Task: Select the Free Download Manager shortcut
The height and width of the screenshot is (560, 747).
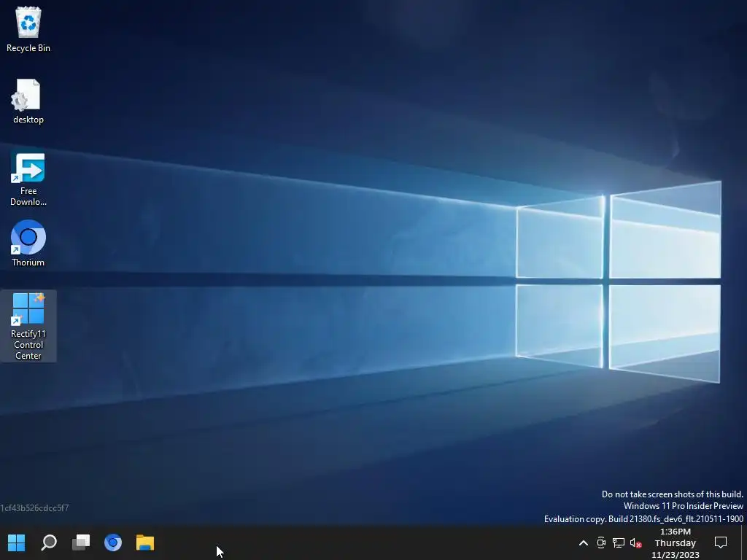Action: coord(28,179)
